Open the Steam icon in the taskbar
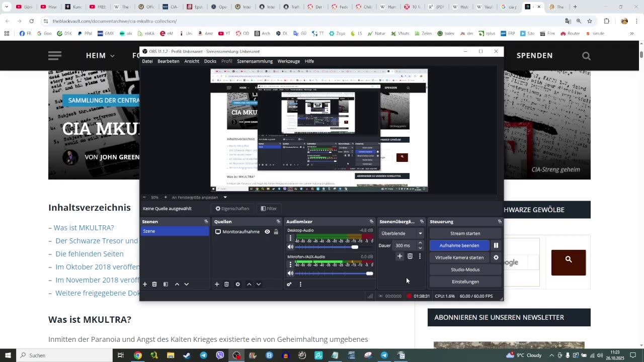 pos(187,355)
